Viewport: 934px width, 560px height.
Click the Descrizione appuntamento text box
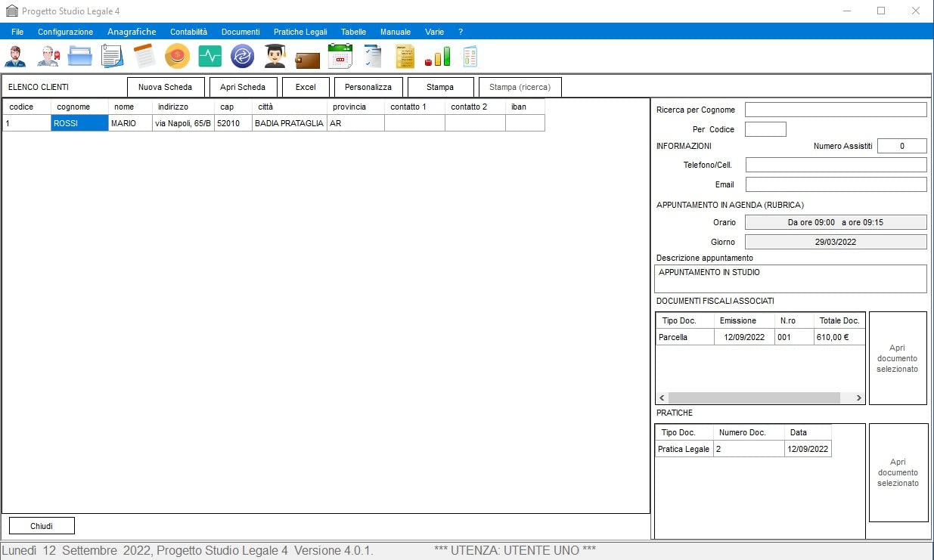point(790,278)
